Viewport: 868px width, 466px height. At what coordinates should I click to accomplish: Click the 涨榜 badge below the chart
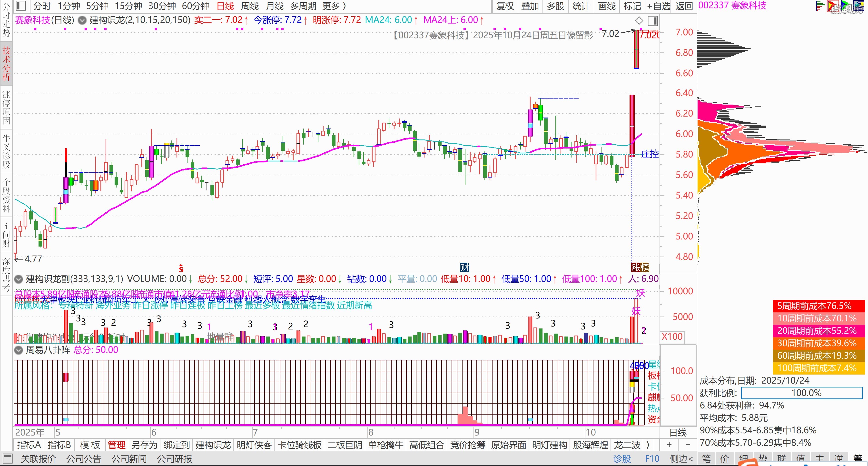tap(640, 268)
